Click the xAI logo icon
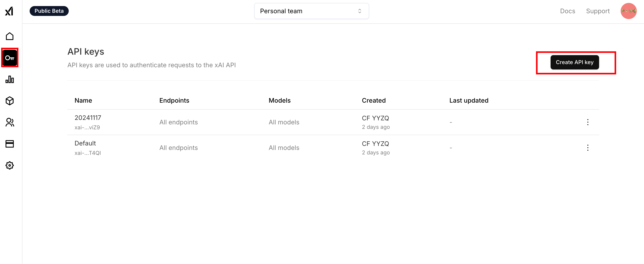This screenshot has height=264, width=644. coord(9,11)
